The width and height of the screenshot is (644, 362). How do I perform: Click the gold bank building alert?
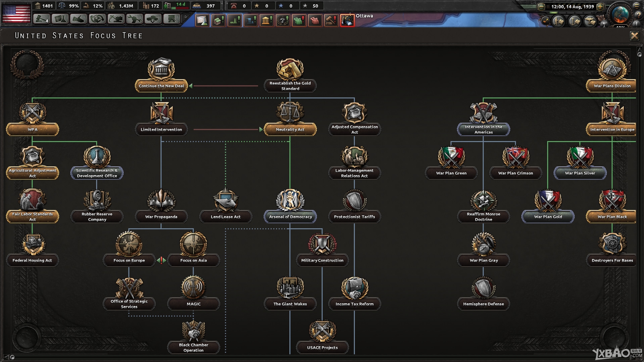(x=267, y=20)
